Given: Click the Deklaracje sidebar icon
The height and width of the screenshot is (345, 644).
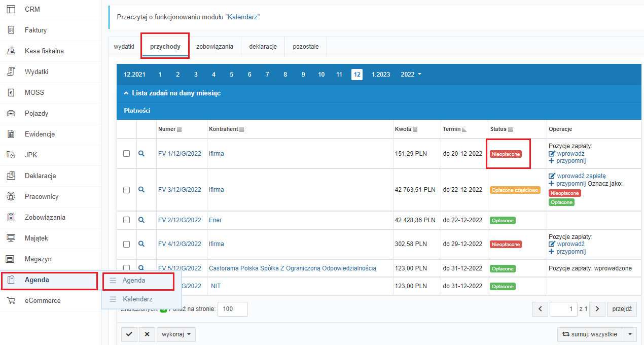Looking at the screenshot, I should 11,176.
